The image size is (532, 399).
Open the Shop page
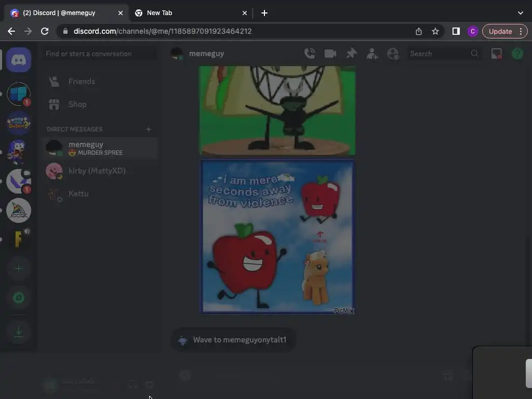(x=100, y=104)
